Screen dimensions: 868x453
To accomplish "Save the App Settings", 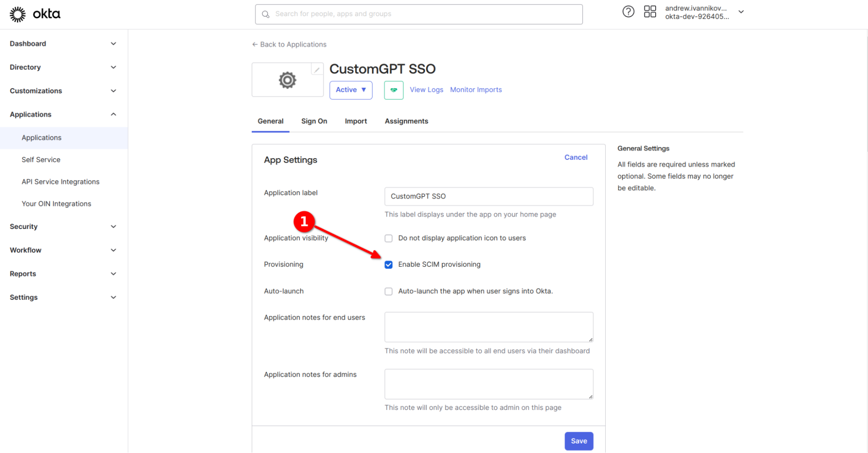I will [x=578, y=441].
